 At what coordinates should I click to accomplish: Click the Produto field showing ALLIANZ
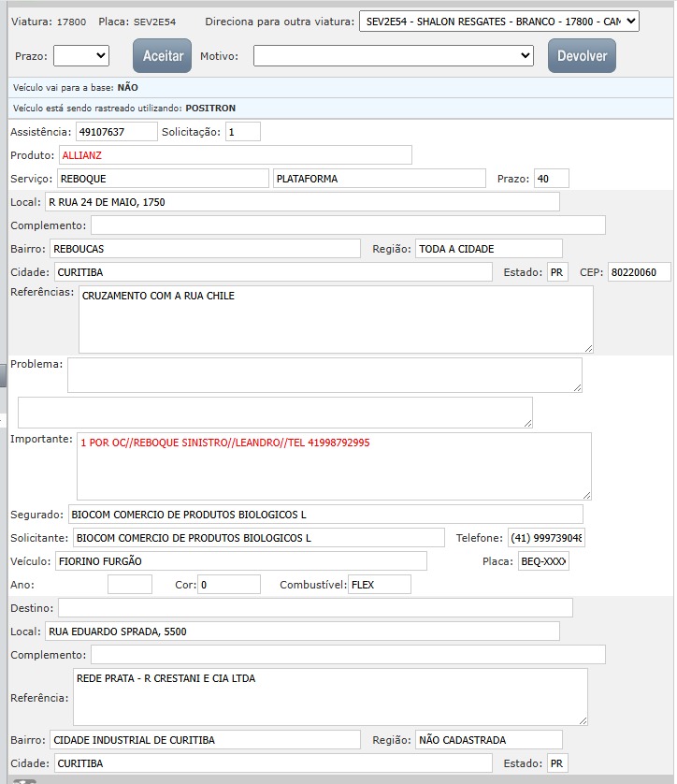click(235, 155)
